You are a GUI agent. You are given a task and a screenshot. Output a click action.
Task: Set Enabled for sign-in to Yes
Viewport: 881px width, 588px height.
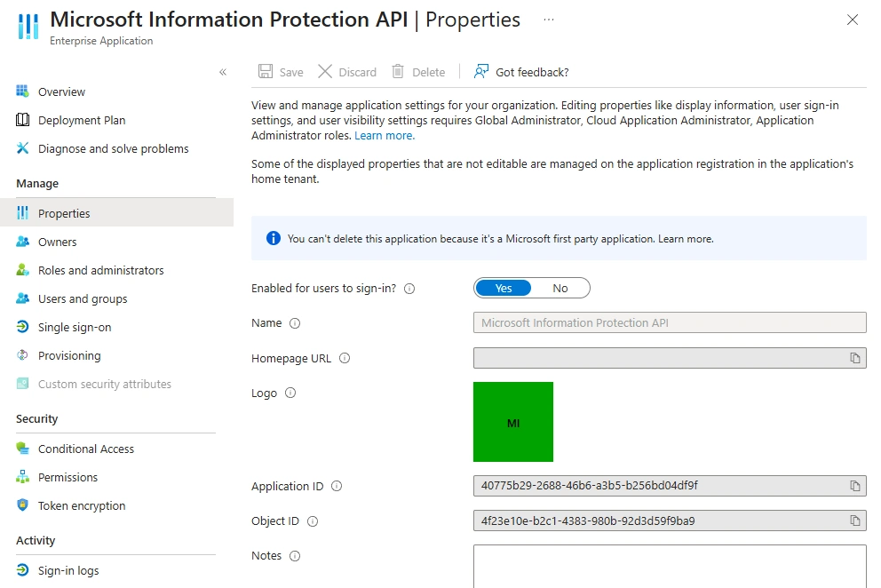[504, 288]
